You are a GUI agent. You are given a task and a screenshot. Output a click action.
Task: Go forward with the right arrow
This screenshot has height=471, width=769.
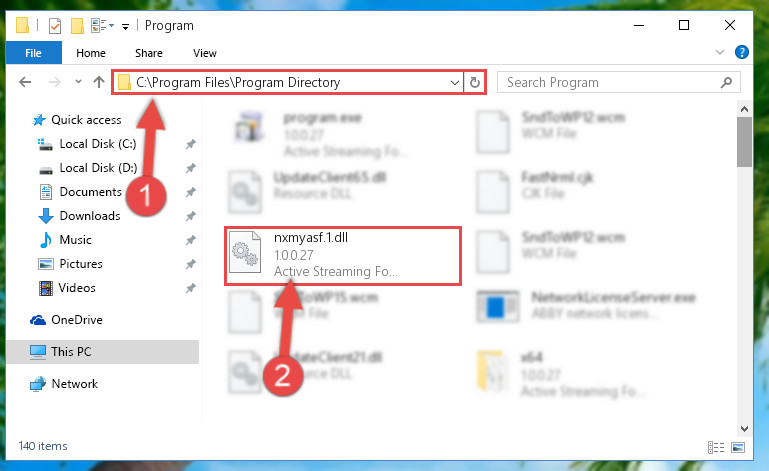55,82
